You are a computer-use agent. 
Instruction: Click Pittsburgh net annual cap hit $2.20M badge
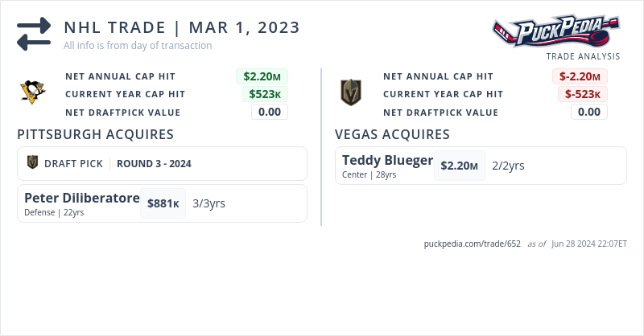262,76
